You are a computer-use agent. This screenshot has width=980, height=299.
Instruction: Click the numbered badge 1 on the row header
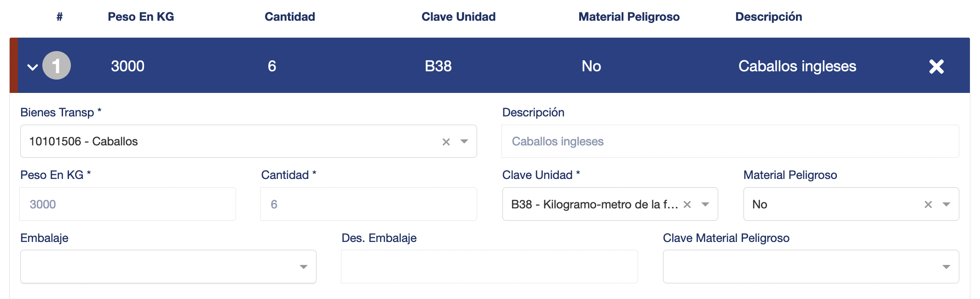tap(57, 66)
